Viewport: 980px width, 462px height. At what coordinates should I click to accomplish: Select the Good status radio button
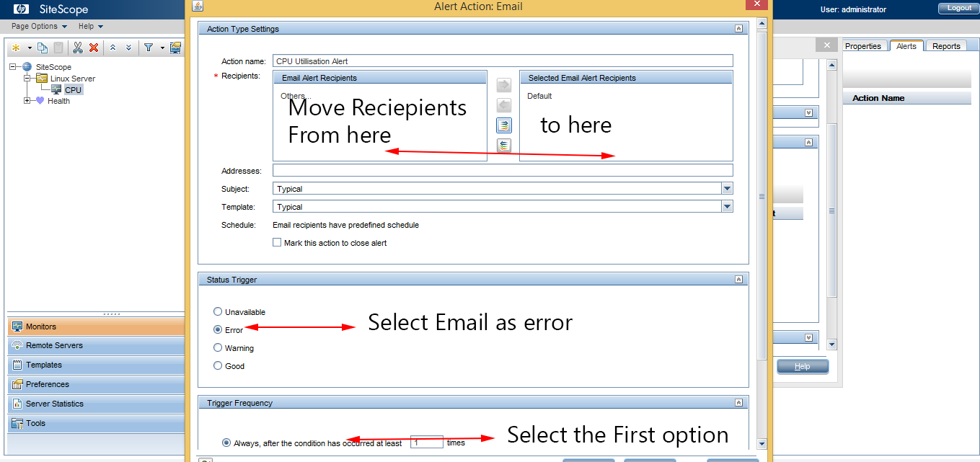[x=218, y=365]
